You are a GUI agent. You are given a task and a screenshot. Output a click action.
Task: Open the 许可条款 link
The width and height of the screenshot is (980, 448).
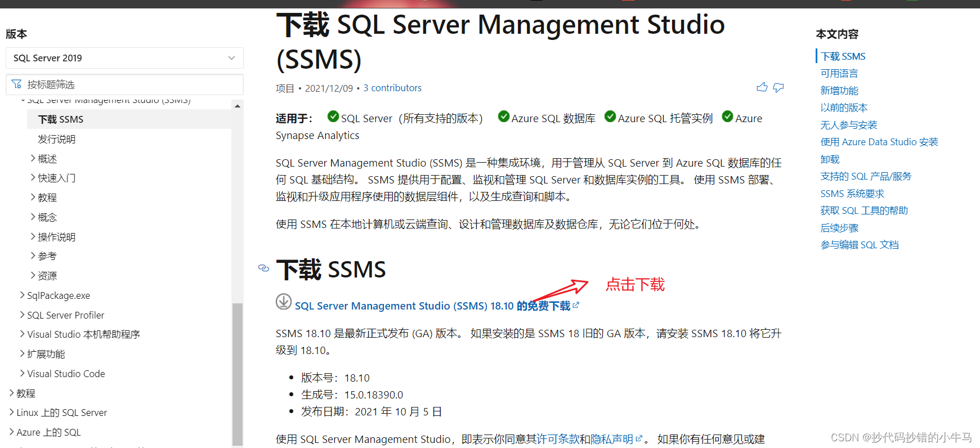pos(558,439)
